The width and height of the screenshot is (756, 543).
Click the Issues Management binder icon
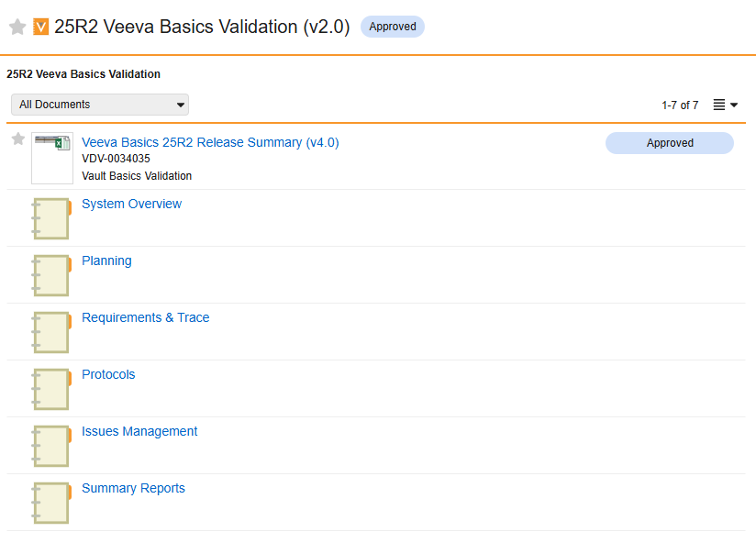pos(51,446)
